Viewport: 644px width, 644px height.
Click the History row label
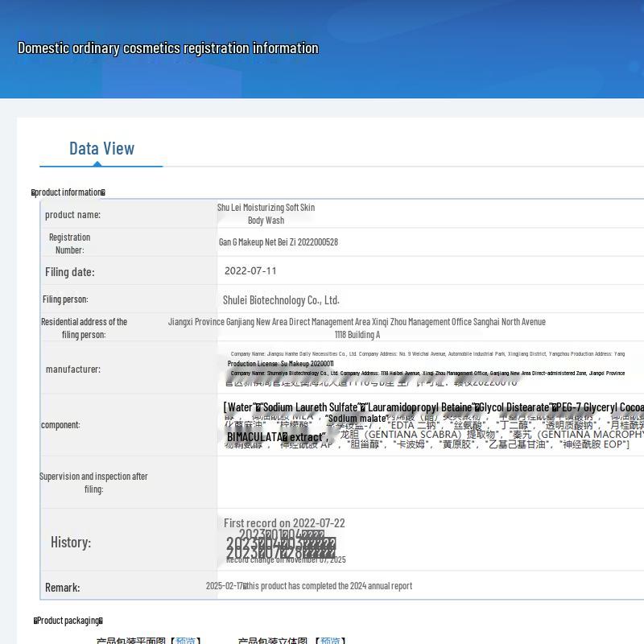(71, 543)
